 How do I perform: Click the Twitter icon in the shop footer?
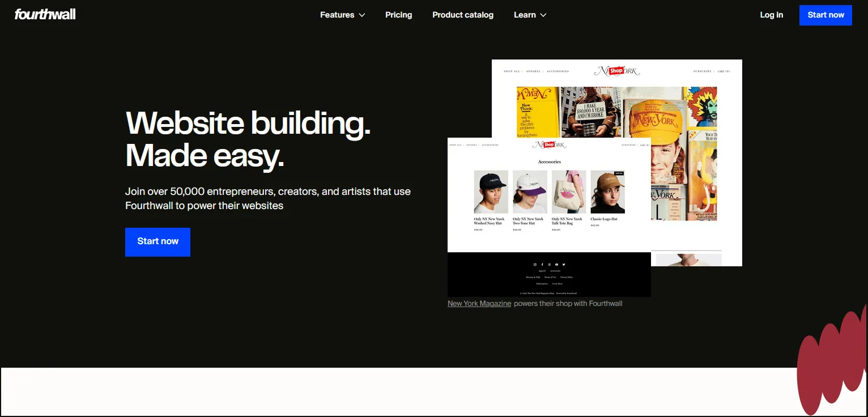coord(564,264)
